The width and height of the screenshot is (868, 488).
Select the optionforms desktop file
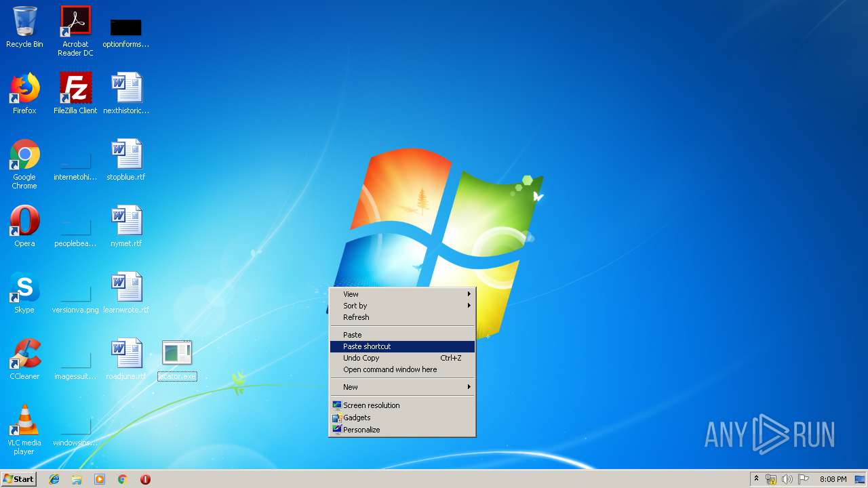tap(126, 31)
